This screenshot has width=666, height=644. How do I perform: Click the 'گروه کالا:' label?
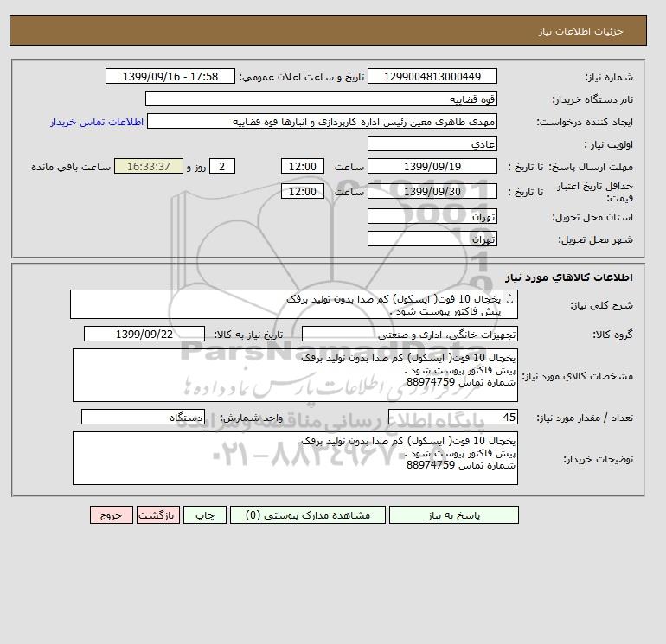(612, 335)
